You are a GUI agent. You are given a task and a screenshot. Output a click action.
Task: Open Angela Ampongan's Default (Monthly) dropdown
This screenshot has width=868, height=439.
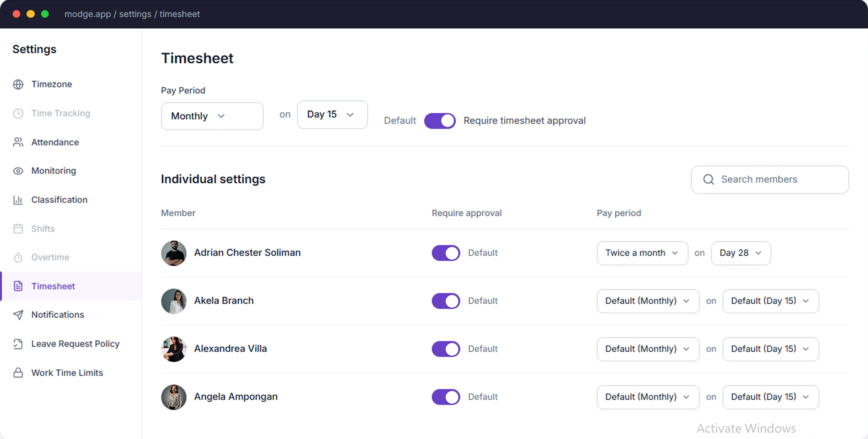648,397
